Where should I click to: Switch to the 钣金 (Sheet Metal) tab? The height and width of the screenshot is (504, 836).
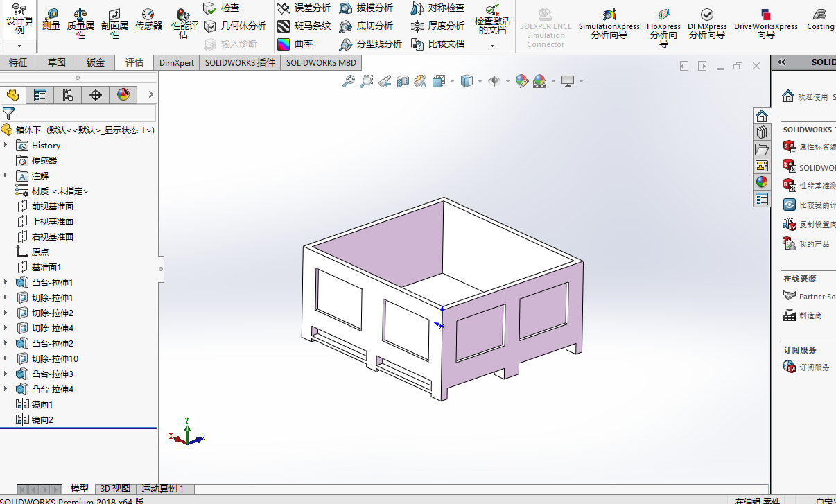pyautogui.click(x=96, y=62)
